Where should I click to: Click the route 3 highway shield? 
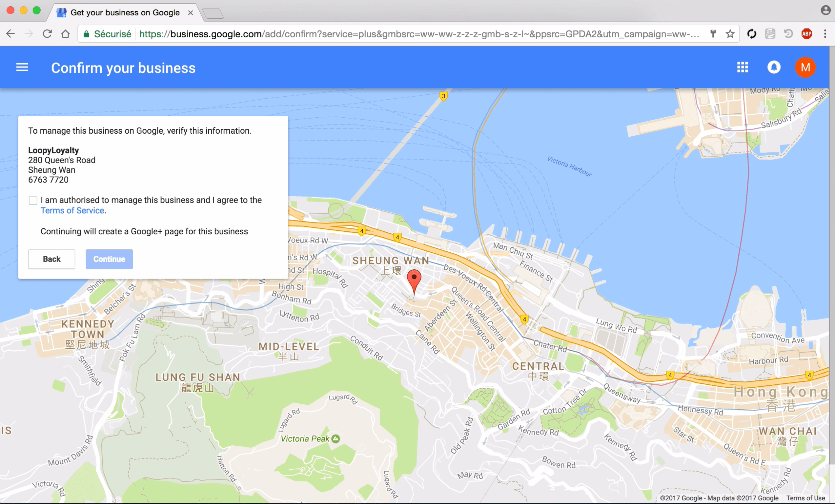coord(443,96)
